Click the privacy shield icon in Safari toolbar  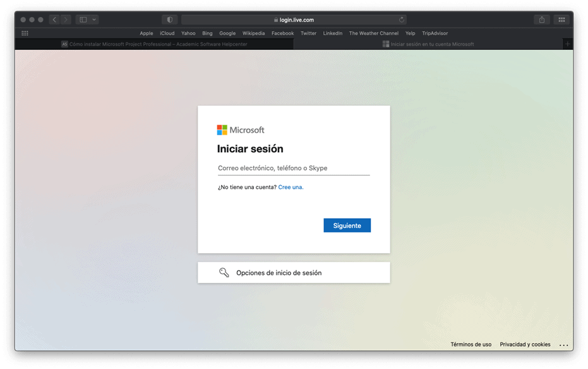click(169, 19)
